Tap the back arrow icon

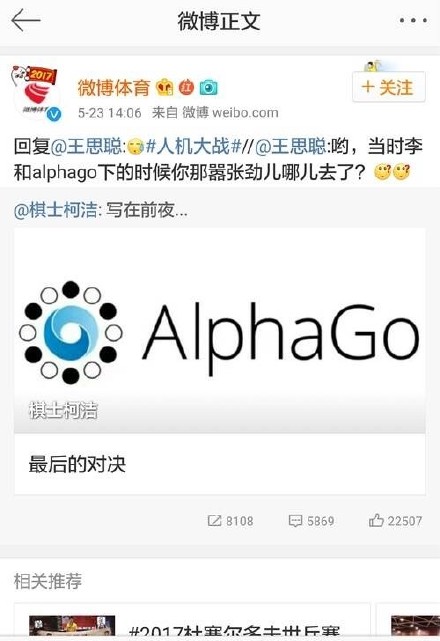coord(26,20)
